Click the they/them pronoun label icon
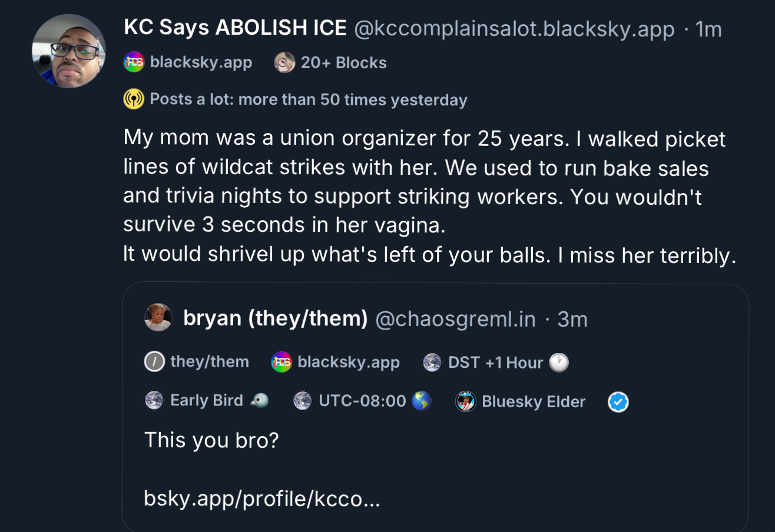Screen dimensions: 775x532 click(154, 361)
